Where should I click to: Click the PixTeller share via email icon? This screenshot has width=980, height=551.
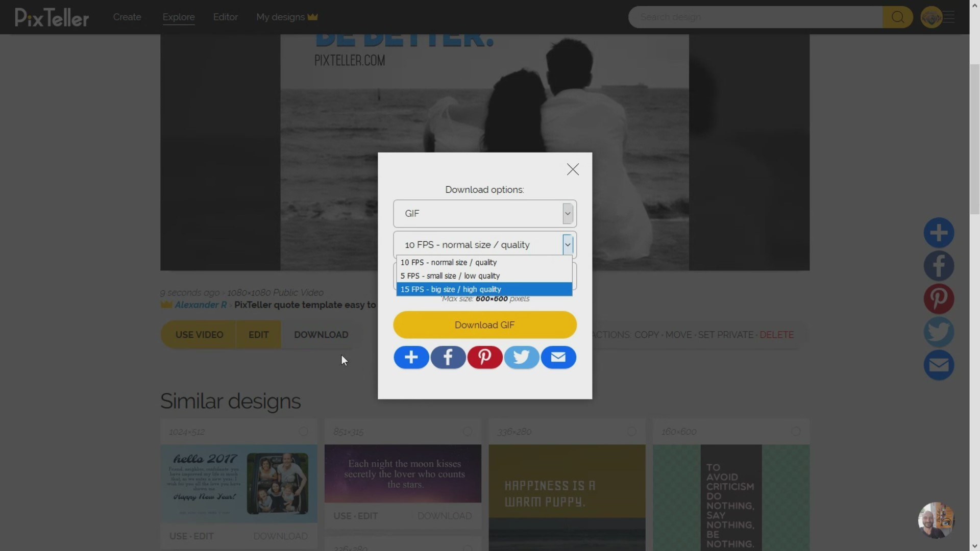click(558, 357)
